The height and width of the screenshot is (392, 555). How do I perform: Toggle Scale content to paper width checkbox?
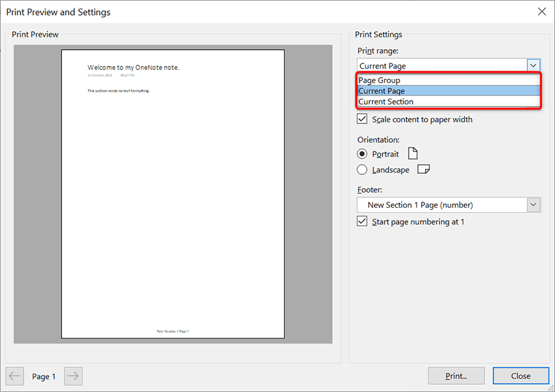point(362,119)
